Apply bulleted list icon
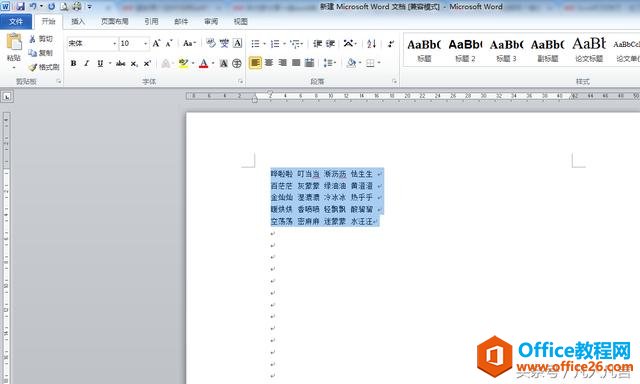Viewport: 640px width, 384px height. 255,43
